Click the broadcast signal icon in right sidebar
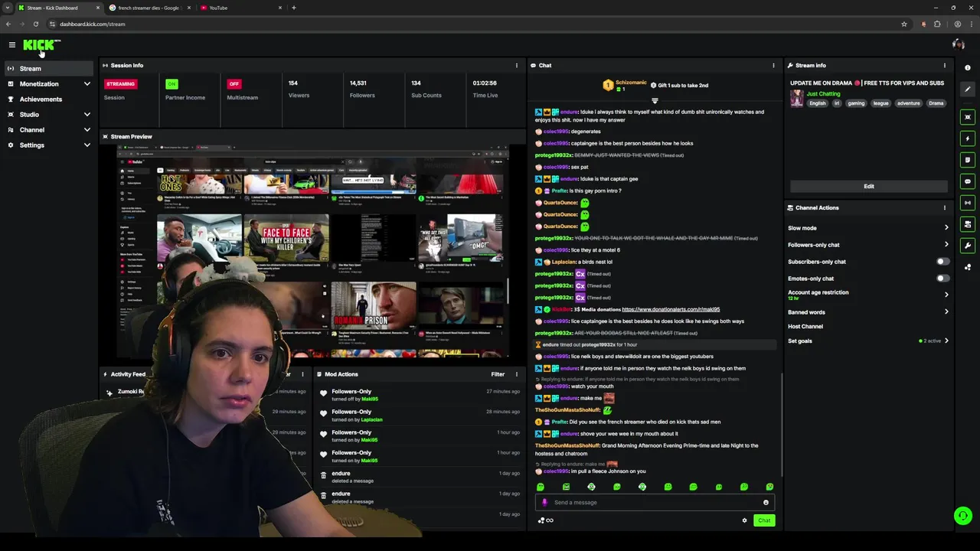980x551 pixels. click(x=968, y=203)
